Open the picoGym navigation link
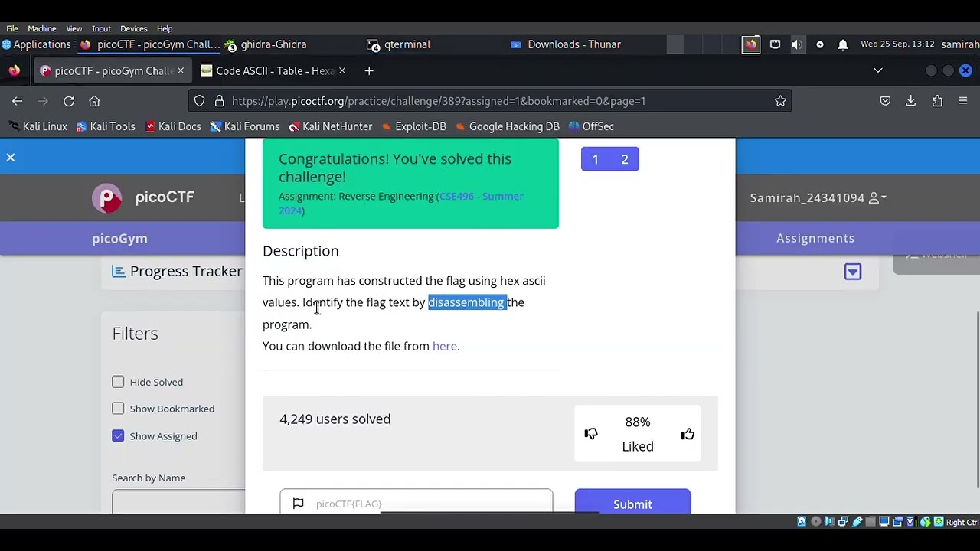The height and width of the screenshot is (551, 980). 119,238
